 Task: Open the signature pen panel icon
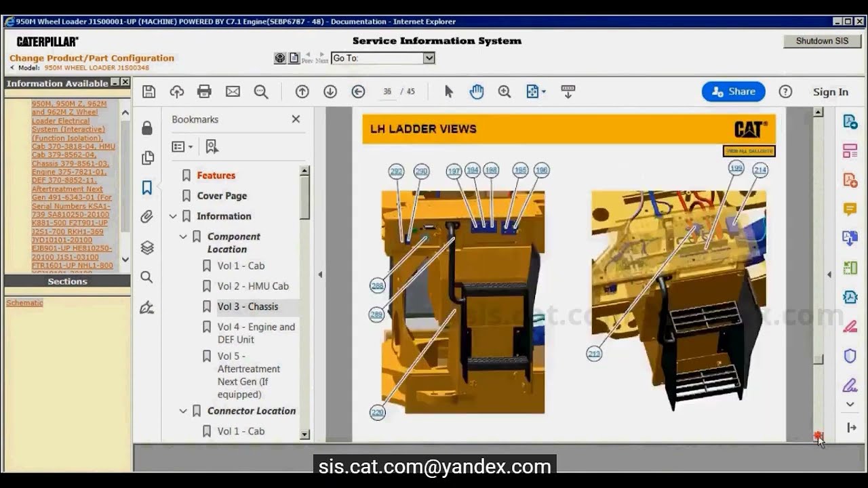point(147,308)
